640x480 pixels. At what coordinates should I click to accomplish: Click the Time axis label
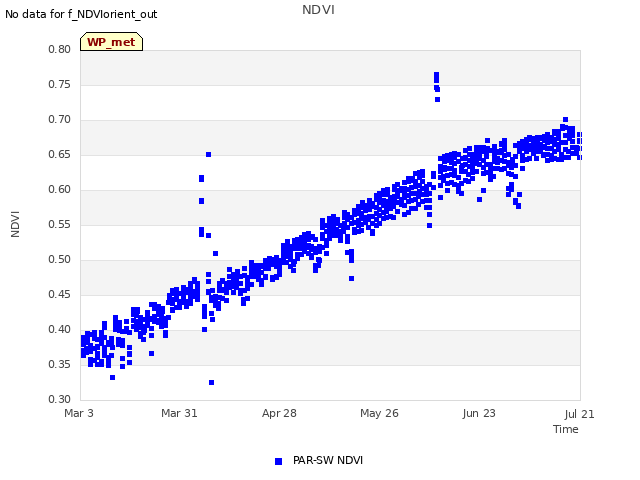(566, 429)
